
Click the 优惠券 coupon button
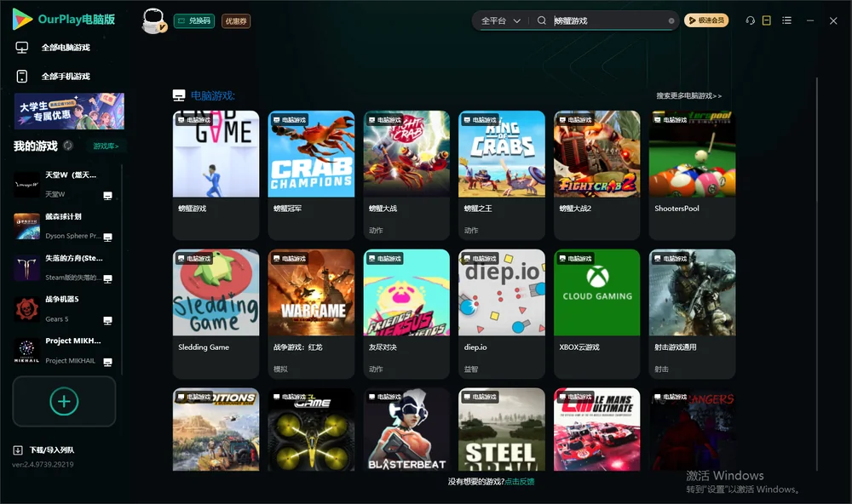click(x=236, y=21)
